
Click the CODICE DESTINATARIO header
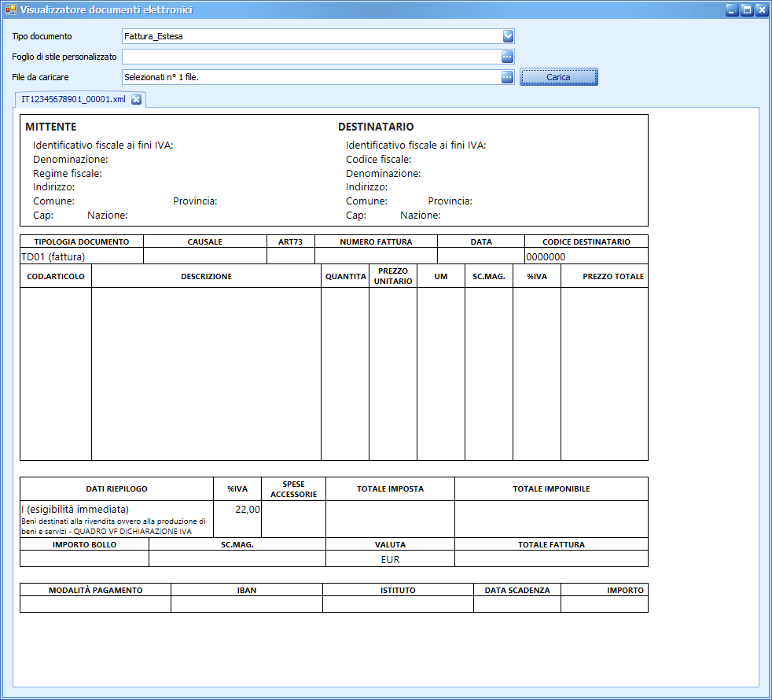coord(586,242)
